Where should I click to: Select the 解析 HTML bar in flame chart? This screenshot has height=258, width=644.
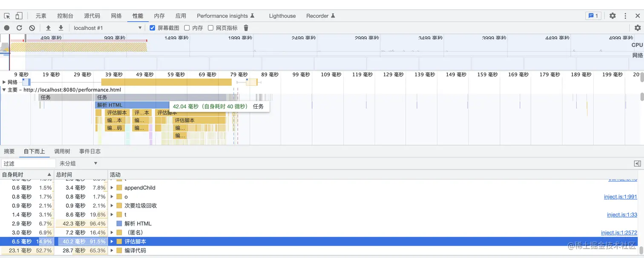(132, 105)
